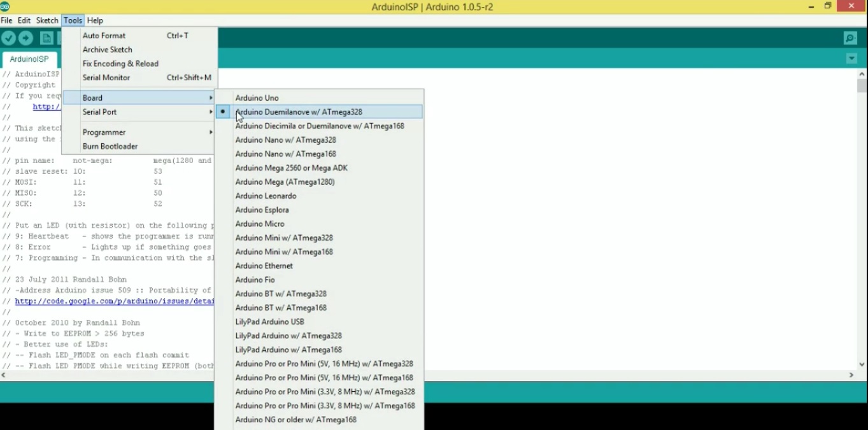Click the horizontal scrollbar left arrow

(x=4, y=375)
